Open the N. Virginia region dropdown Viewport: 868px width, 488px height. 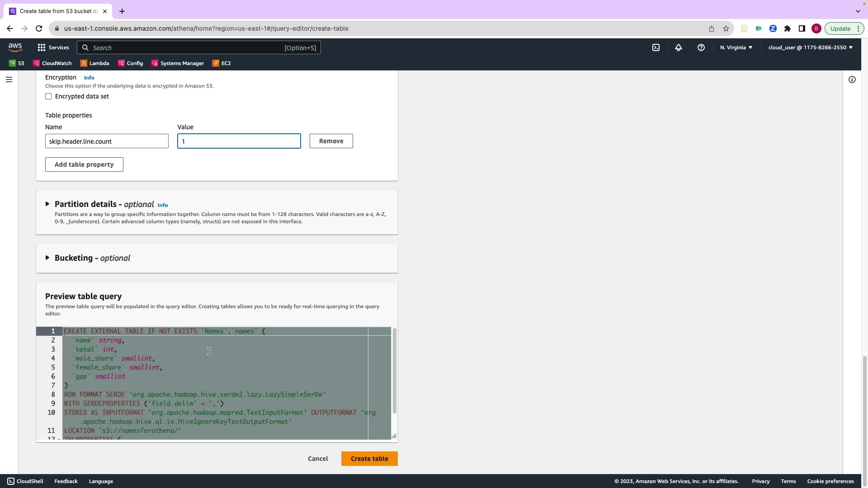coord(736,47)
